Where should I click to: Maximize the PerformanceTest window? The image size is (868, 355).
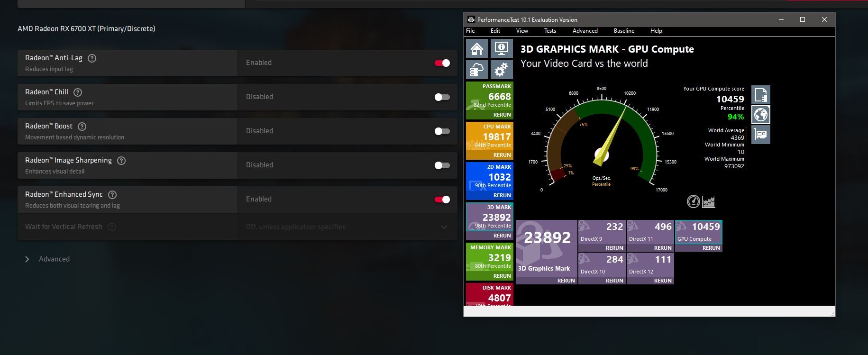tap(803, 19)
